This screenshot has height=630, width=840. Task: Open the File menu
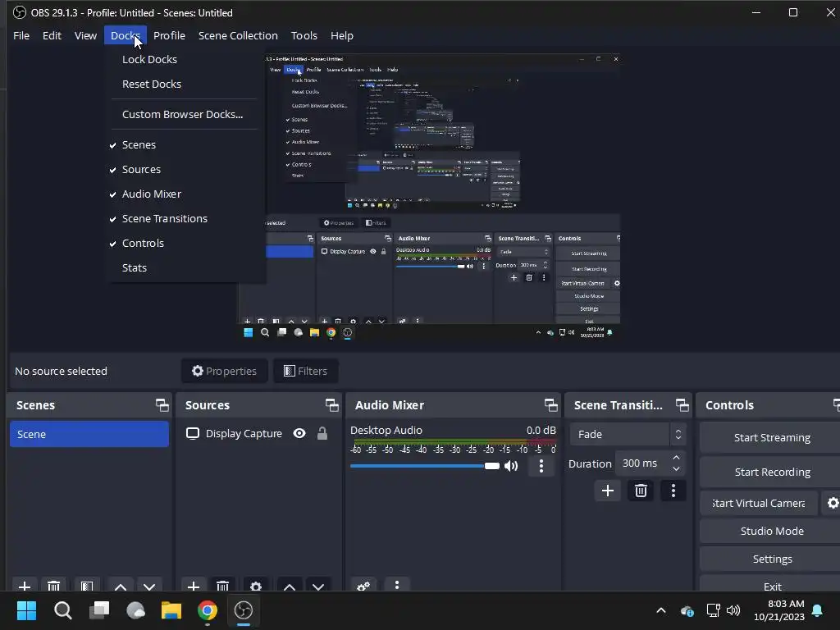pyautogui.click(x=21, y=35)
